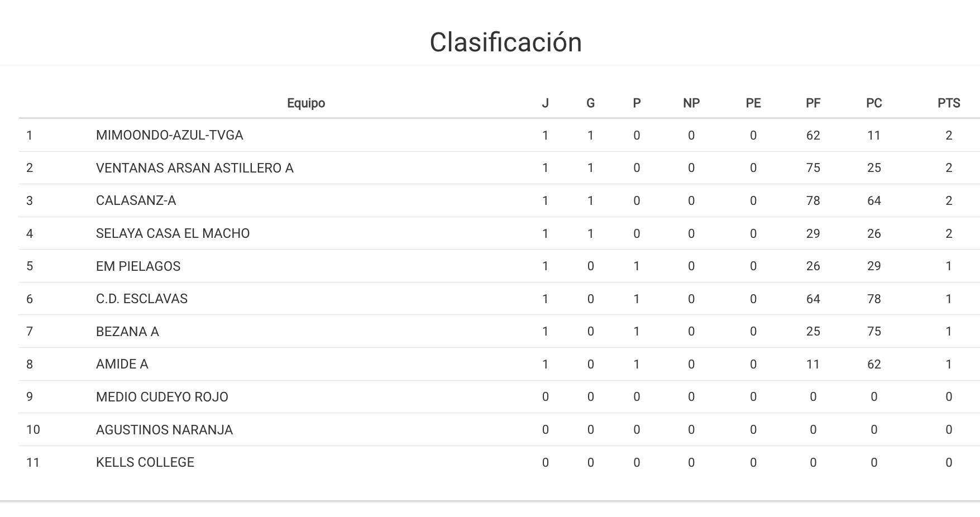The height and width of the screenshot is (517, 980).
Task: Select EM PIELAGOS team name
Action: (x=138, y=266)
